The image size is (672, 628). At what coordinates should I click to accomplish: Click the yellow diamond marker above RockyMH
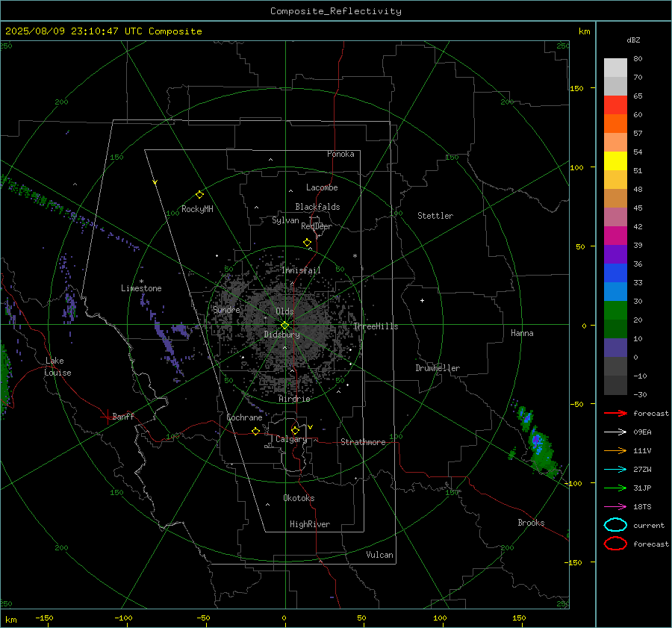click(x=199, y=195)
